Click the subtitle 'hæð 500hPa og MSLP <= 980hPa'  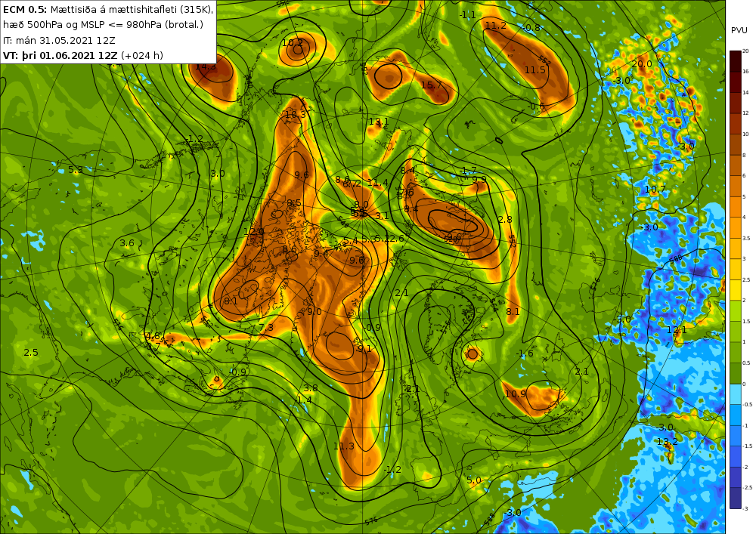coord(82,25)
